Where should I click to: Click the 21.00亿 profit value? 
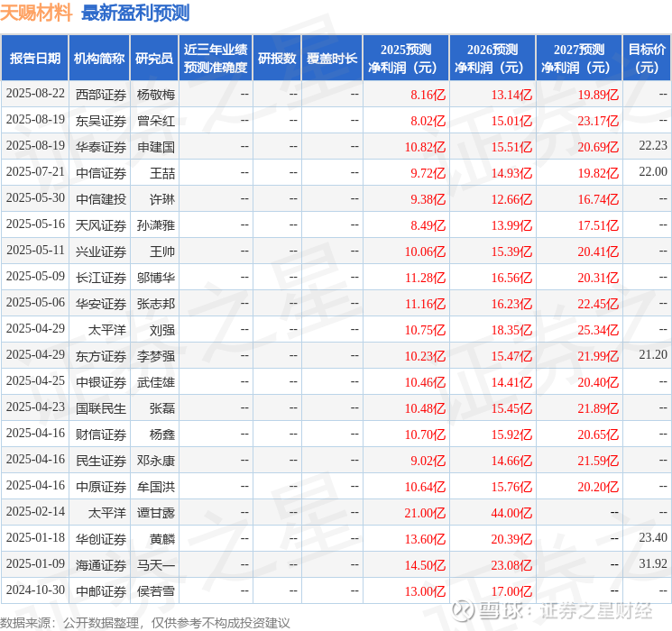(425, 513)
